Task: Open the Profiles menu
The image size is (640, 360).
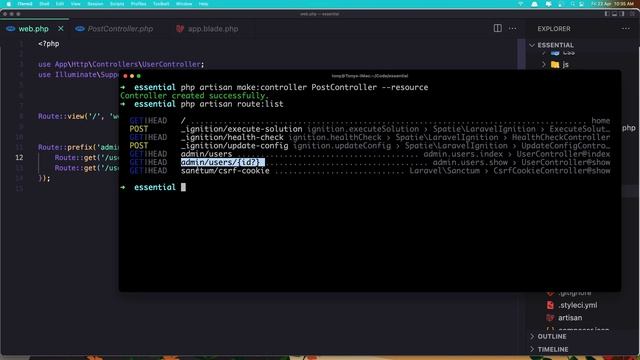Action: click(138, 4)
